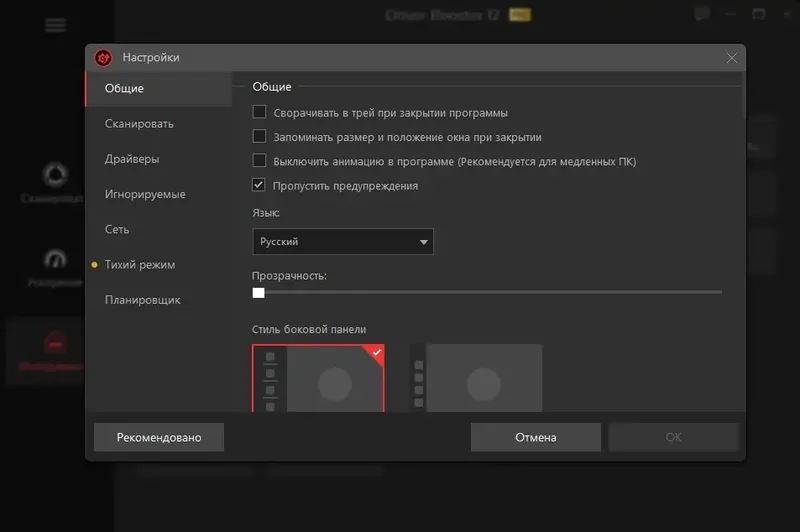
Task: Click the Прозрачность slider track
Action: pyautogui.click(x=487, y=292)
